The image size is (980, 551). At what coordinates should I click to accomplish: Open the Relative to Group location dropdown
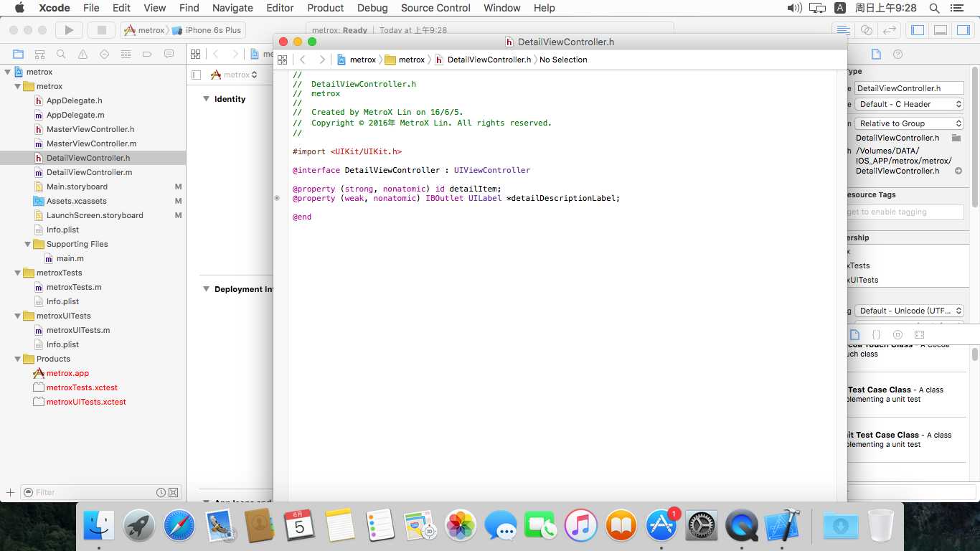909,123
